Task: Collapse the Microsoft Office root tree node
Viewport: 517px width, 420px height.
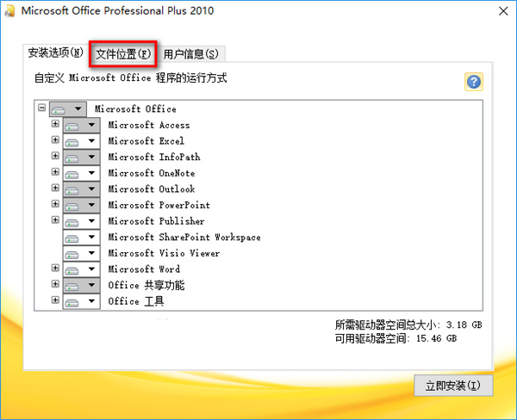Action: coord(41,108)
